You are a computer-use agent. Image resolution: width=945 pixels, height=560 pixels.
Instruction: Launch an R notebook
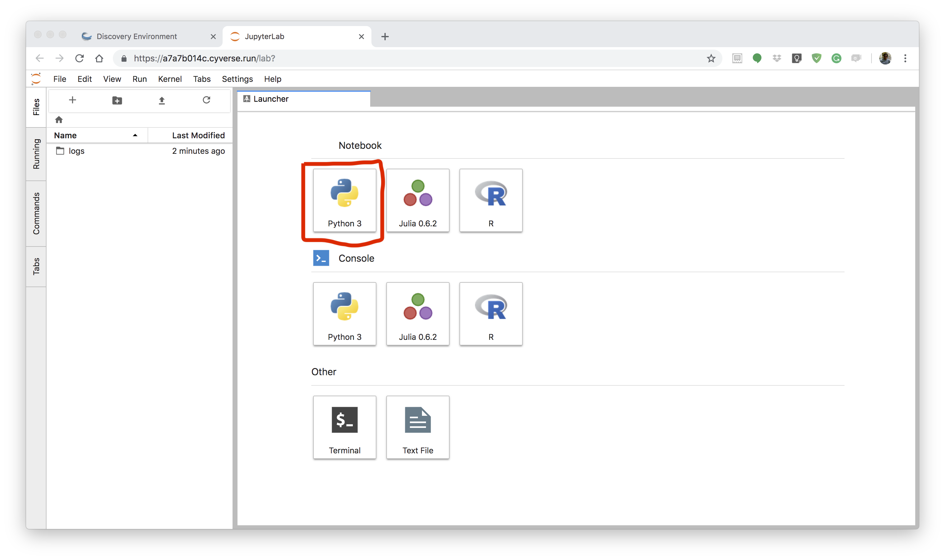(491, 200)
